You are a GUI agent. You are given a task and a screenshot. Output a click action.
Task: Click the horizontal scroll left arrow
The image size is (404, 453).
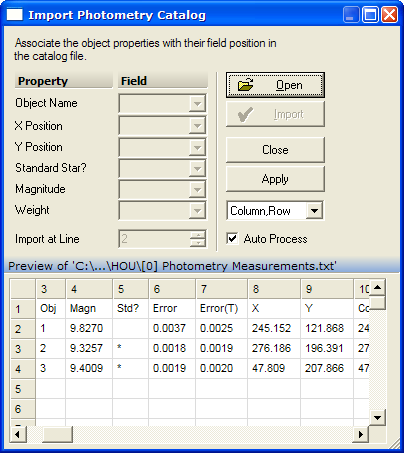pyautogui.click(x=18, y=434)
